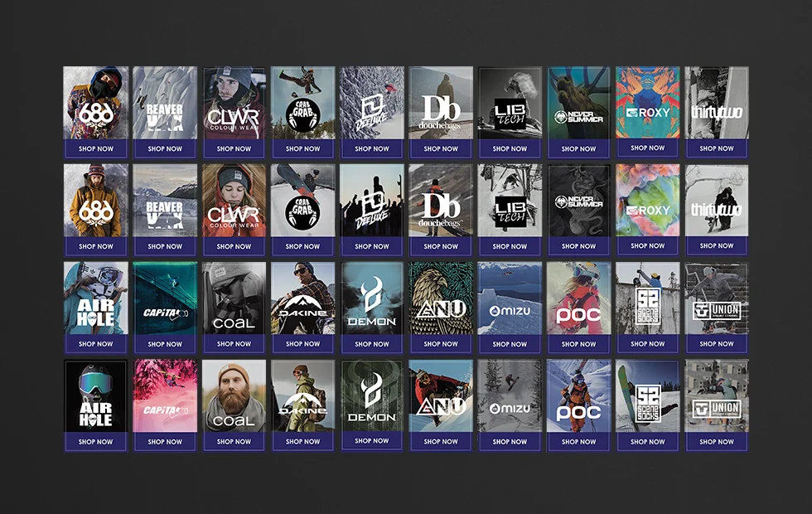The width and height of the screenshot is (812, 514).
Task: Click Shop Now under black-and-white Coal card
Action: tap(234, 344)
